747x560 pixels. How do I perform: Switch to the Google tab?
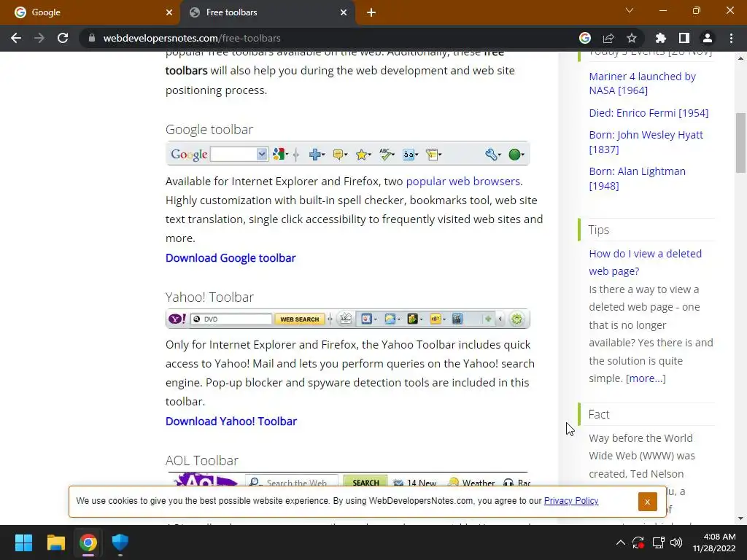(90, 12)
